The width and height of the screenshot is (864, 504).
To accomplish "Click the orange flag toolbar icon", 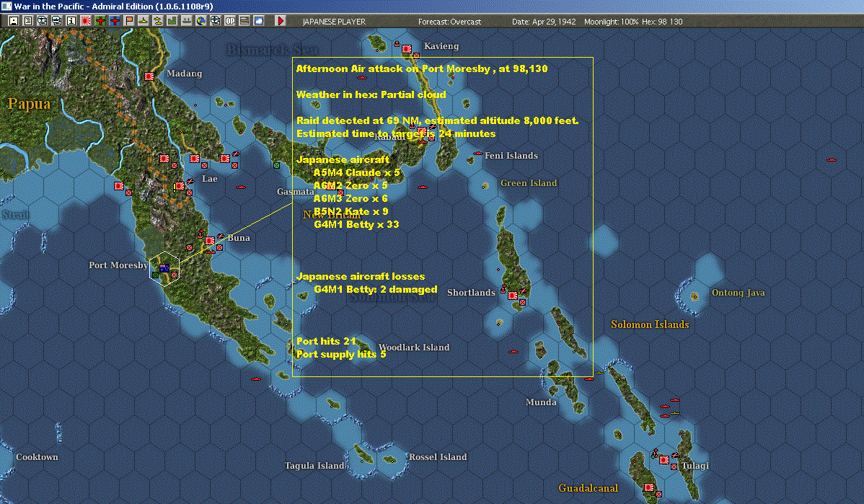I will point(129,21).
